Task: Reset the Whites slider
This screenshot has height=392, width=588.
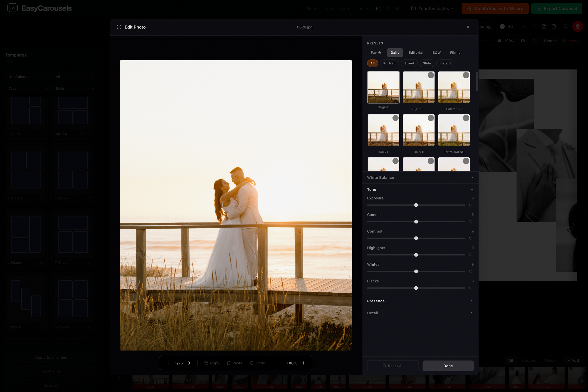Action: coord(470,271)
